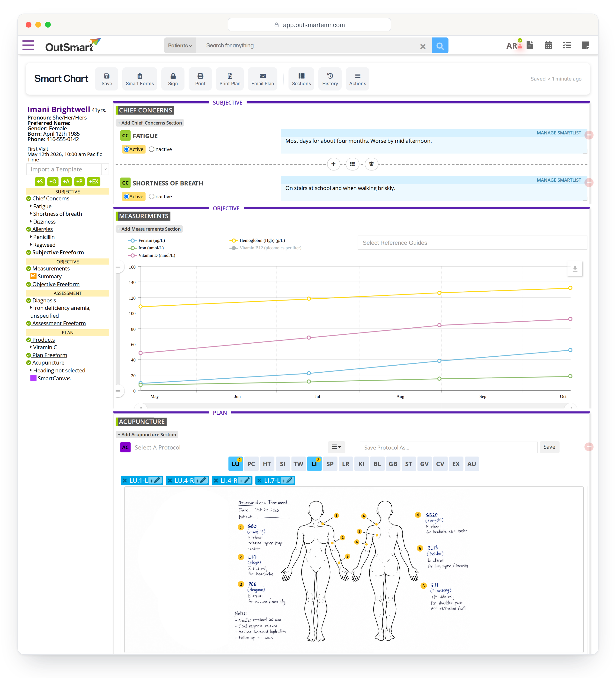Open the document icon in header
The width and height of the screenshot is (616, 678).
point(530,45)
